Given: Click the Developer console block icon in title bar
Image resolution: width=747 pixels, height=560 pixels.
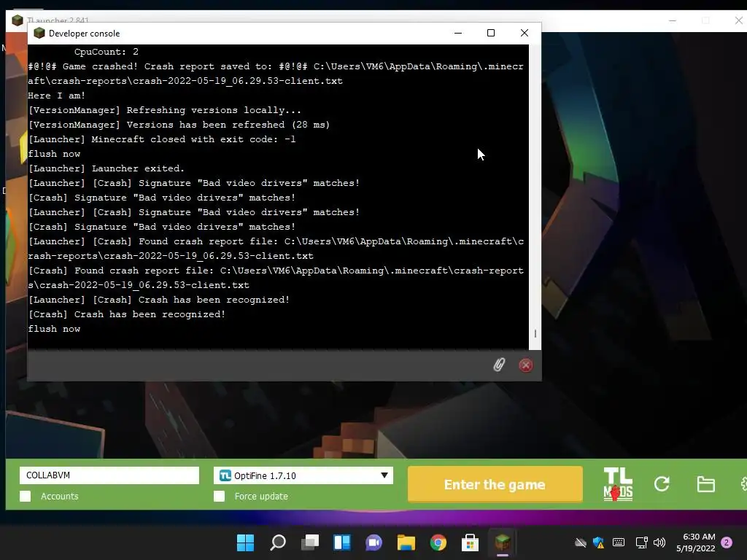Looking at the screenshot, I should (x=39, y=34).
